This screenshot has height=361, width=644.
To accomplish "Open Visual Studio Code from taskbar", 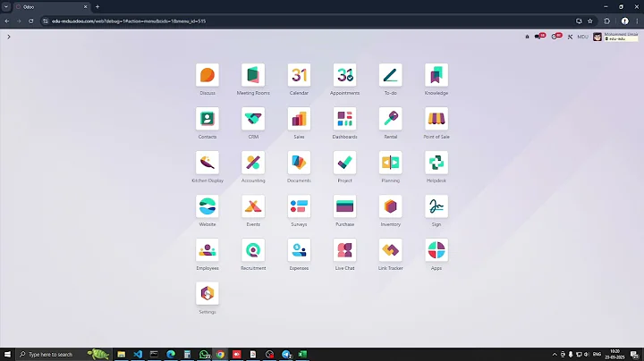I will pos(138,355).
